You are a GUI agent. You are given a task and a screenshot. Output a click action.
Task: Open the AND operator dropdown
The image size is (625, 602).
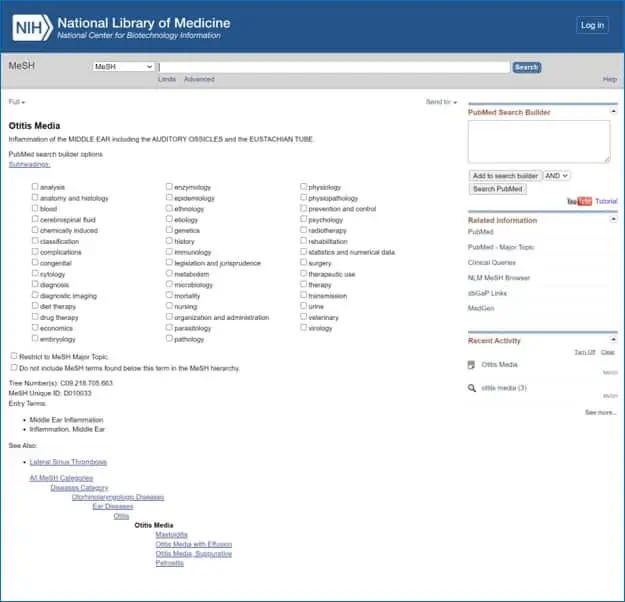557,175
